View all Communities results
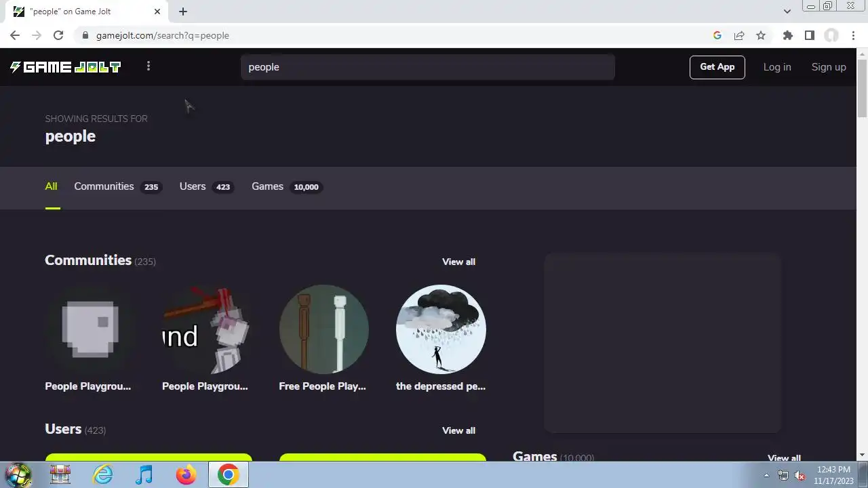Viewport: 868px width, 488px height. (458, 262)
